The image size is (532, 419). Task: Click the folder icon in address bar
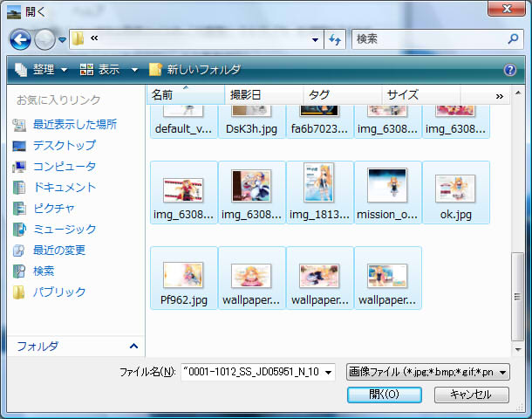click(78, 38)
